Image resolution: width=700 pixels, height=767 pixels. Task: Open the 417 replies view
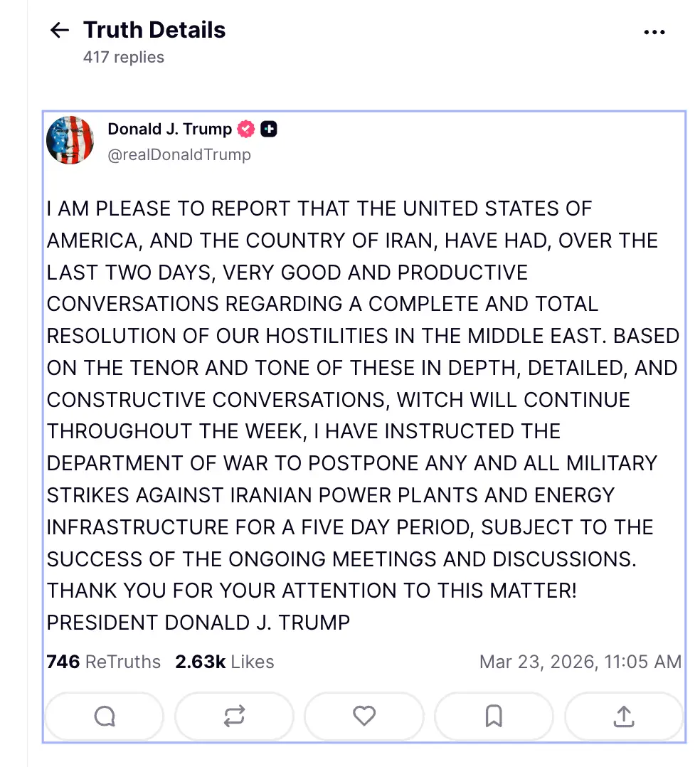(124, 57)
